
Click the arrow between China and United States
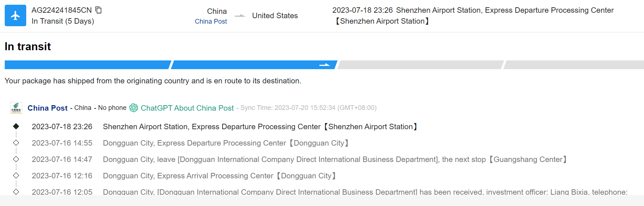tap(240, 16)
